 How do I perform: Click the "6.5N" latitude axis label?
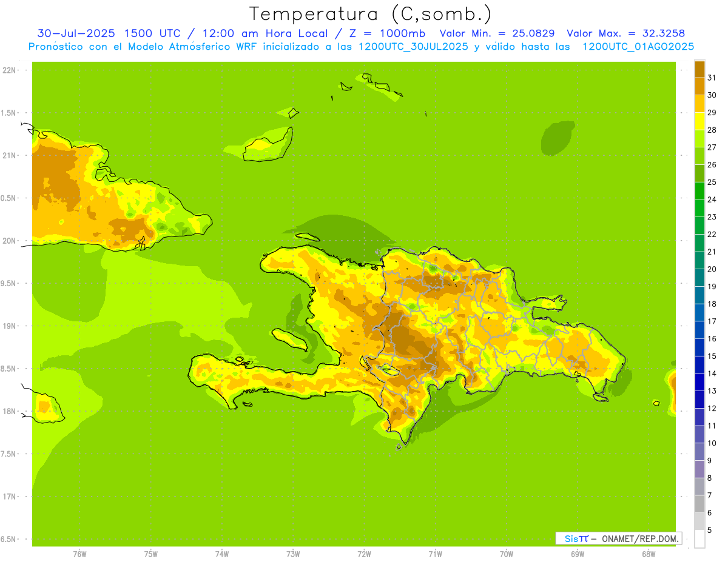point(9,539)
